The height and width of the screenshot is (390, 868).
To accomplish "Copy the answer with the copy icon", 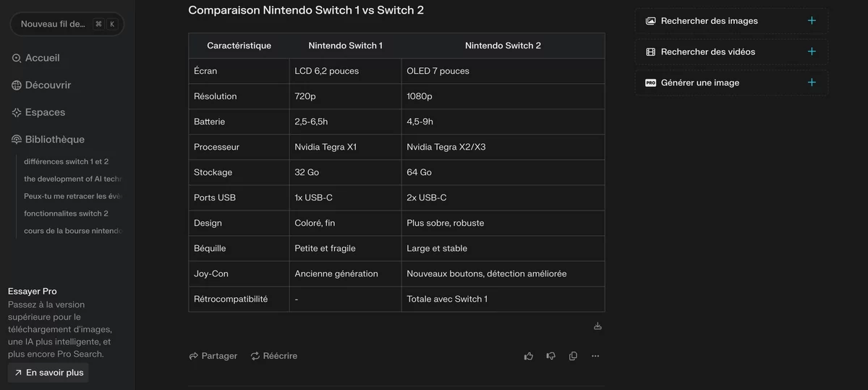I will [573, 356].
